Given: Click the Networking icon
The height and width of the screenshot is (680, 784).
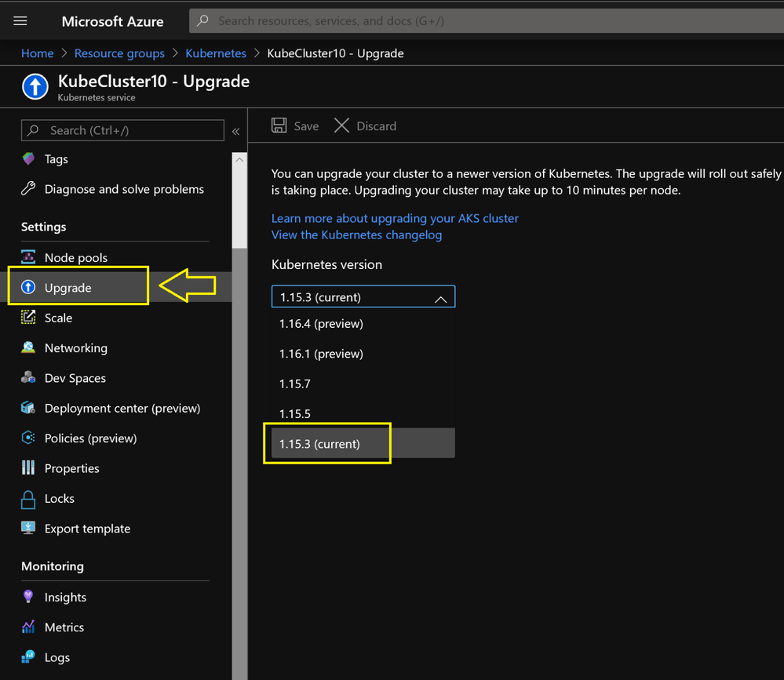Looking at the screenshot, I should tap(28, 347).
